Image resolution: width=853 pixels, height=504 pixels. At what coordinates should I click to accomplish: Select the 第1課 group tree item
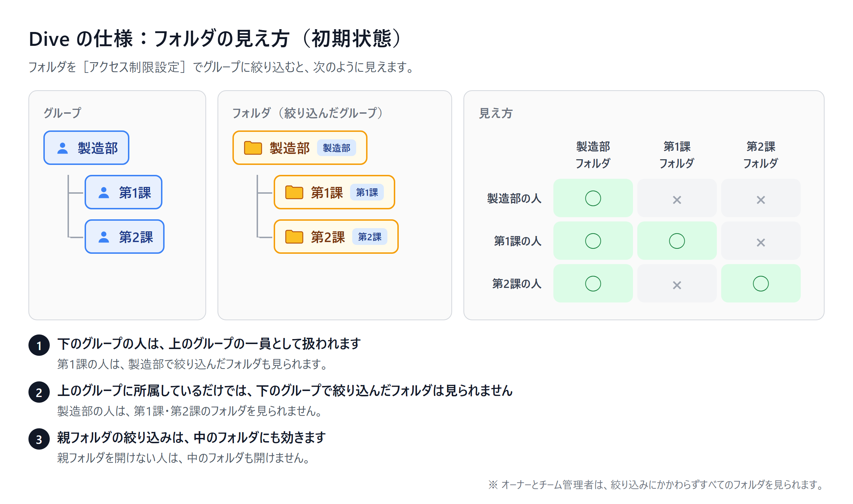point(124,192)
